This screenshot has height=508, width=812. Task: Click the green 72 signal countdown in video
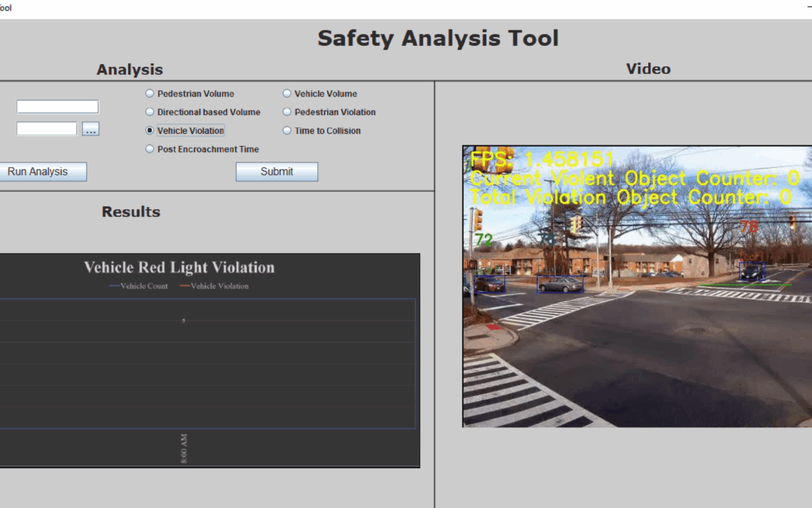click(x=483, y=240)
